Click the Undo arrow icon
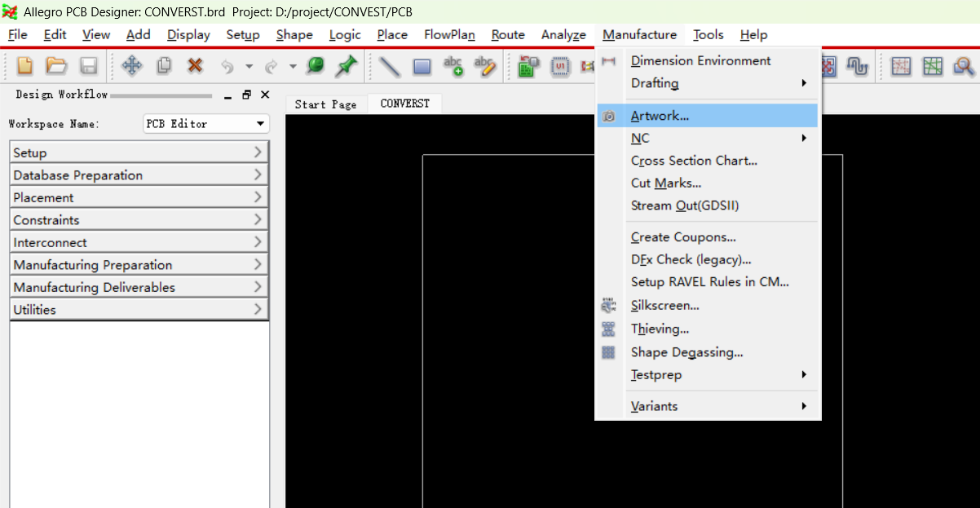Screen dimensions: 980x508 point(227,67)
